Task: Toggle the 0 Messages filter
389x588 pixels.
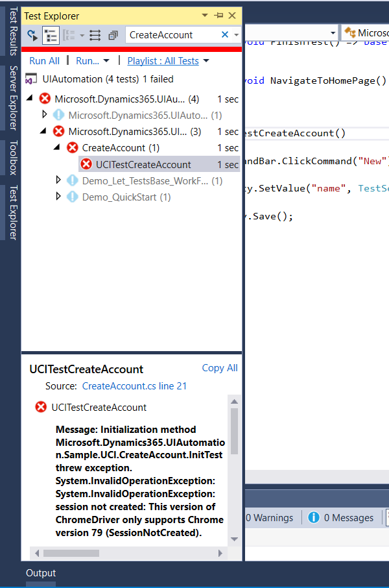Action: click(340, 517)
